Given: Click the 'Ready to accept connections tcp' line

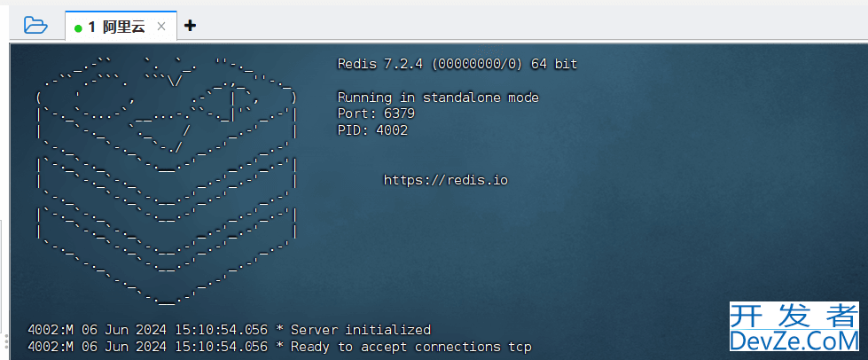Looking at the screenshot, I should tap(279, 347).
